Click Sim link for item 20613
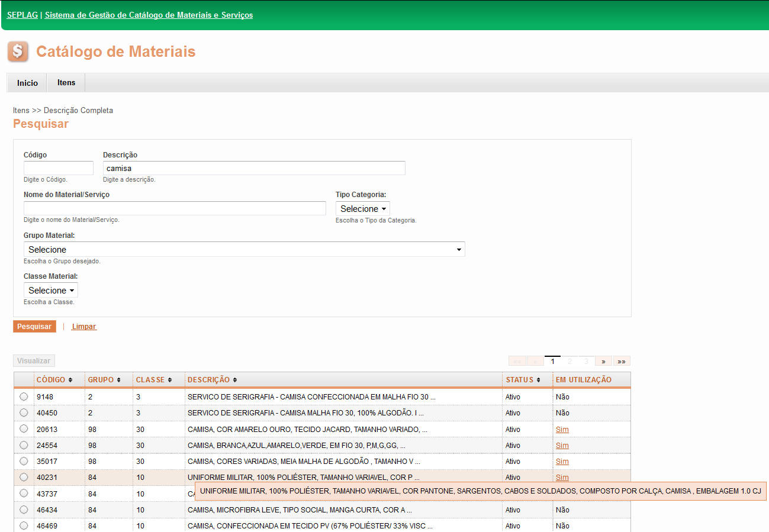The height and width of the screenshot is (532, 769). [562, 429]
